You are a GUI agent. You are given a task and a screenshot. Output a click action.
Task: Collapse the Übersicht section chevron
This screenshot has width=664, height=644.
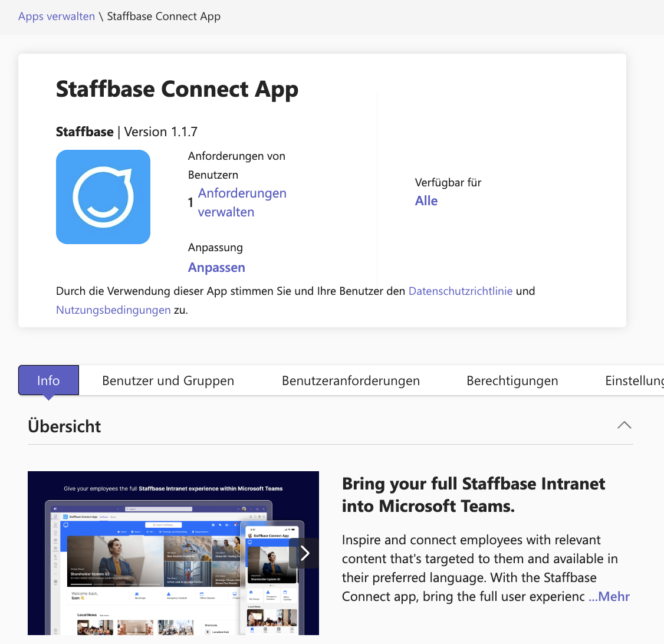(x=624, y=425)
